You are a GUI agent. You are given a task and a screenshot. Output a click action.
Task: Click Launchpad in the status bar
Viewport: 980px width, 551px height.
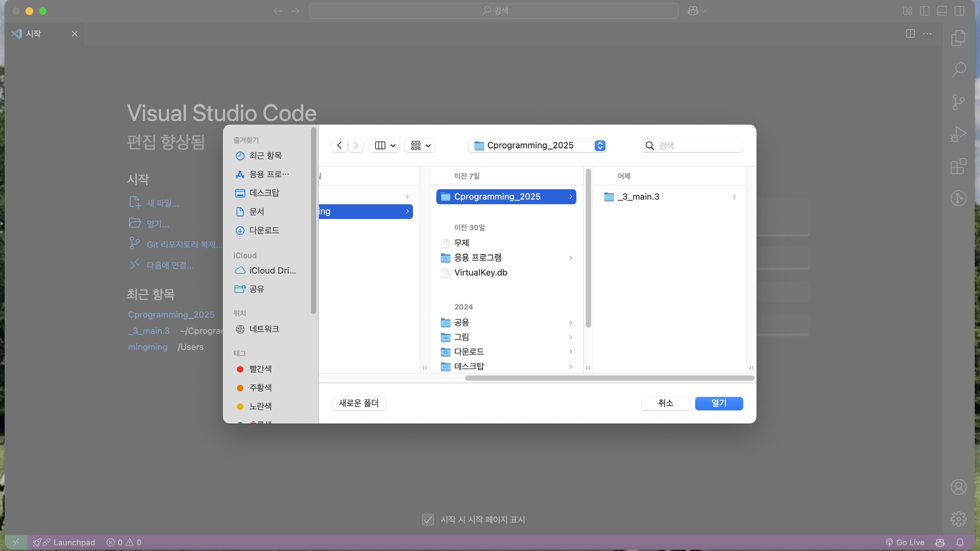pyautogui.click(x=64, y=542)
